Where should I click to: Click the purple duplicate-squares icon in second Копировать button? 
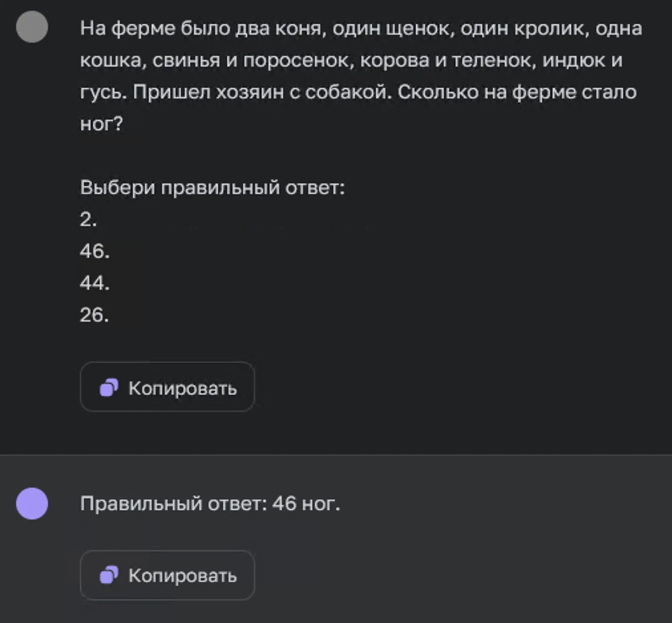point(109,576)
